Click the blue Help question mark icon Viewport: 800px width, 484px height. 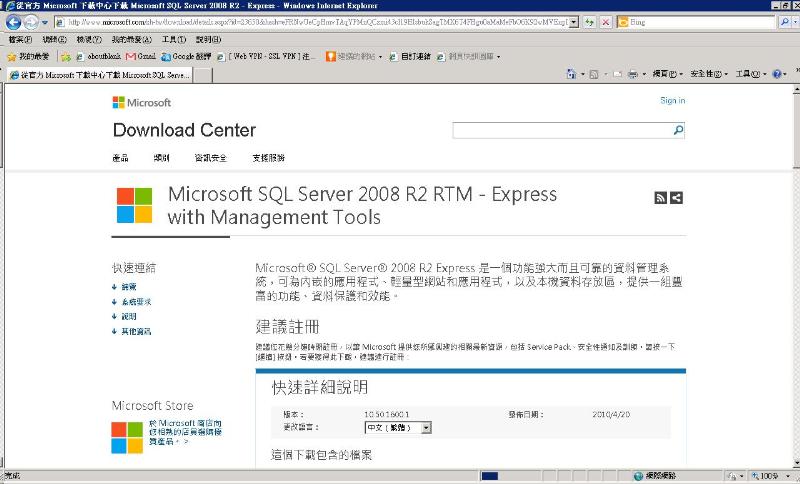click(777, 74)
